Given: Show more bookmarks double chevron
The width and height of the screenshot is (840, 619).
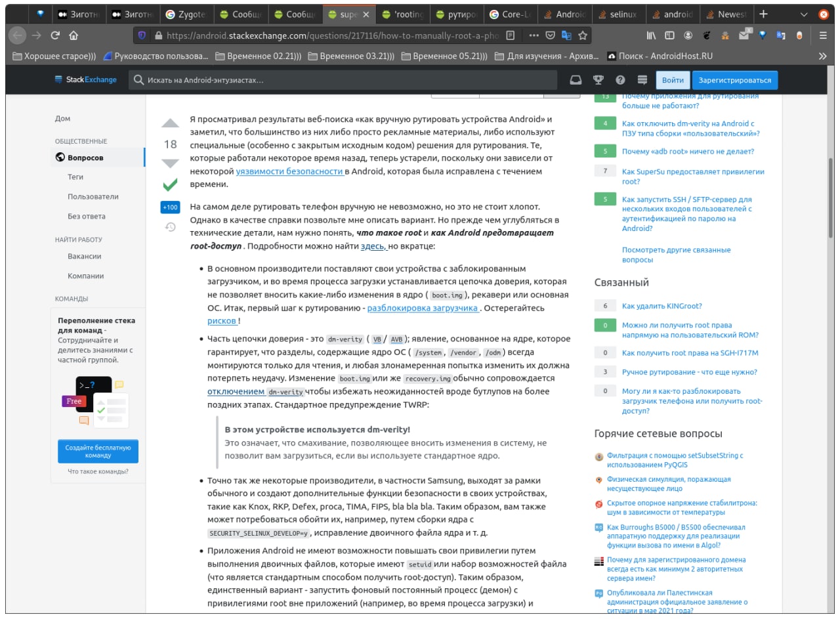Looking at the screenshot, I should pos(822,56).
